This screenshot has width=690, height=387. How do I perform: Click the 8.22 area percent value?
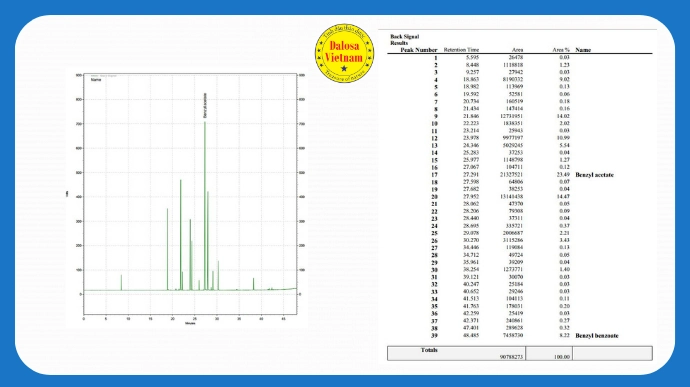click(x=565, y=335)
